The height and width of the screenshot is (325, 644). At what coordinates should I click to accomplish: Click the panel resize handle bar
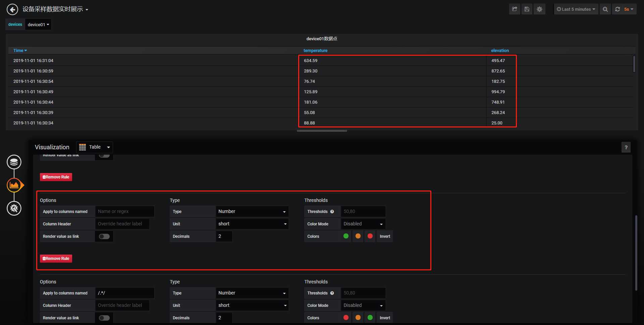click(322, 131)
